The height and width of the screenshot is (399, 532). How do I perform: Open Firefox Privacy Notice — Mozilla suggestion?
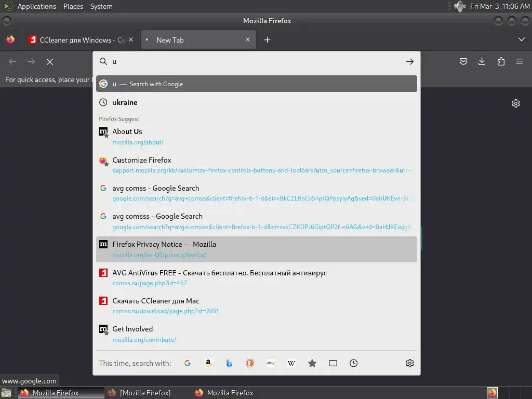[x=257, y=249]
